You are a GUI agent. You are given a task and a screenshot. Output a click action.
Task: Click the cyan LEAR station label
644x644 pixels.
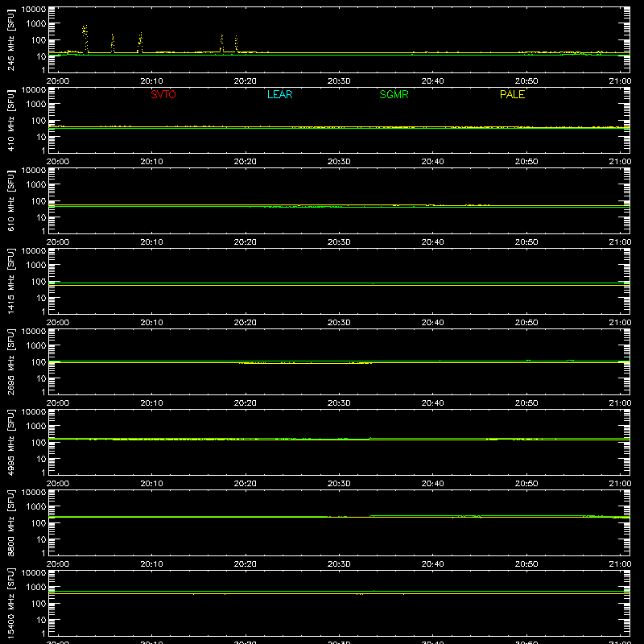pos(279,94)
